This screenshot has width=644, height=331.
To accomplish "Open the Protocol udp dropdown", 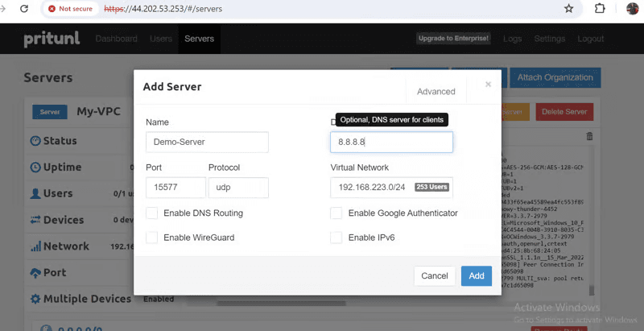I will [237, 188].
